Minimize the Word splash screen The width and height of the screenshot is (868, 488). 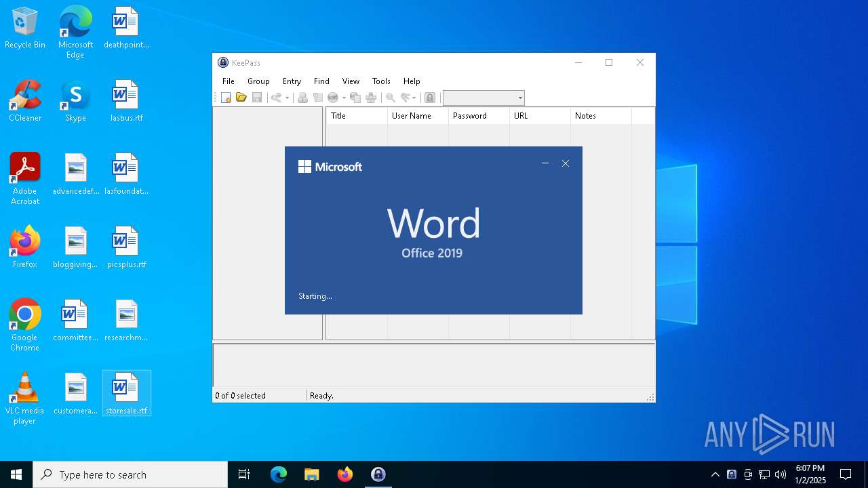click(545, 163)
